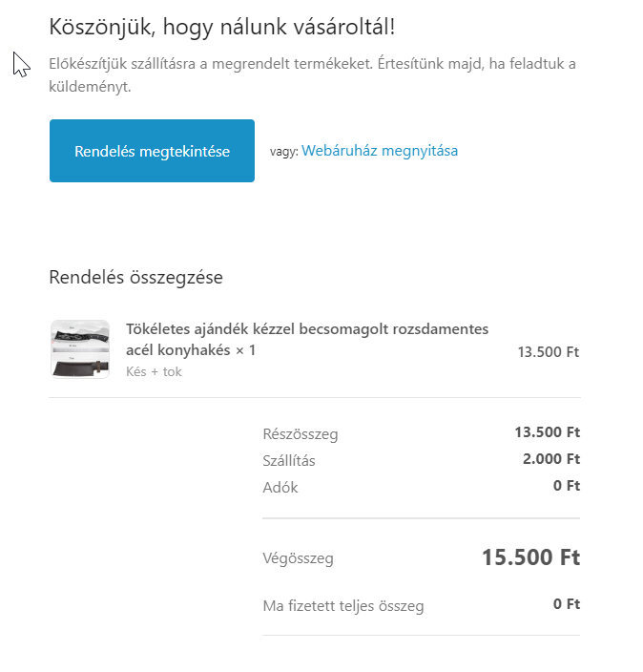
Task: Open the Webáruház megnyitása link
Action: coord(380,151)
